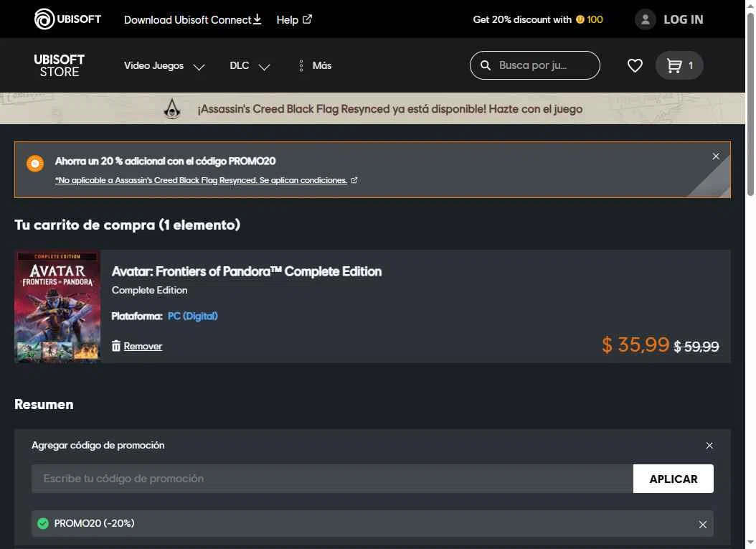Click the promo code input field
This screenshot has height=549, width=756.
pyautogui.click(x=332, y=479)
